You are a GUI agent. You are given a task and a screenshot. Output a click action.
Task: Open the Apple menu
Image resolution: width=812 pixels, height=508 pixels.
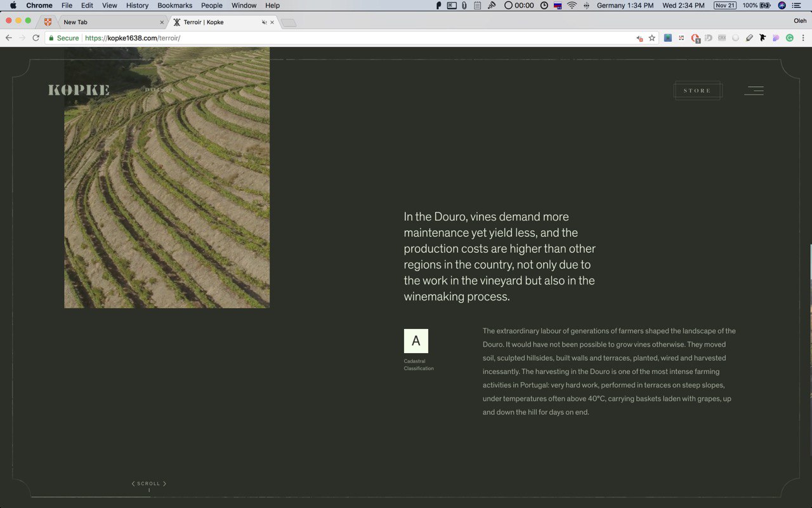click(x=13, y=6)
